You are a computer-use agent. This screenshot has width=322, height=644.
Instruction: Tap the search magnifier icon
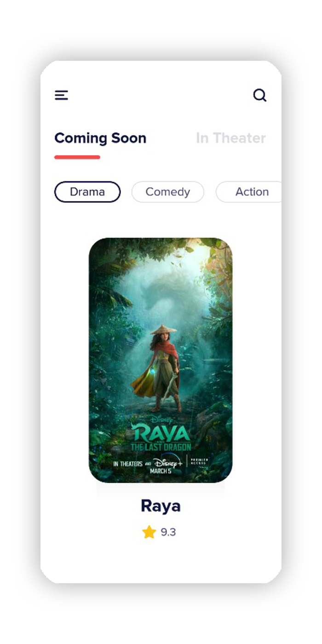[260, 95]
